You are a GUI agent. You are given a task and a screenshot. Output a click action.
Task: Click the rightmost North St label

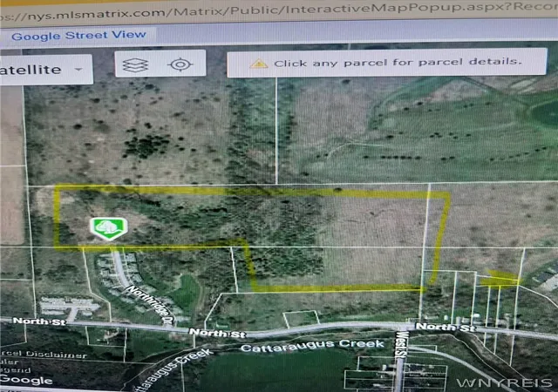pyautogui.click(x=445, y=327)
